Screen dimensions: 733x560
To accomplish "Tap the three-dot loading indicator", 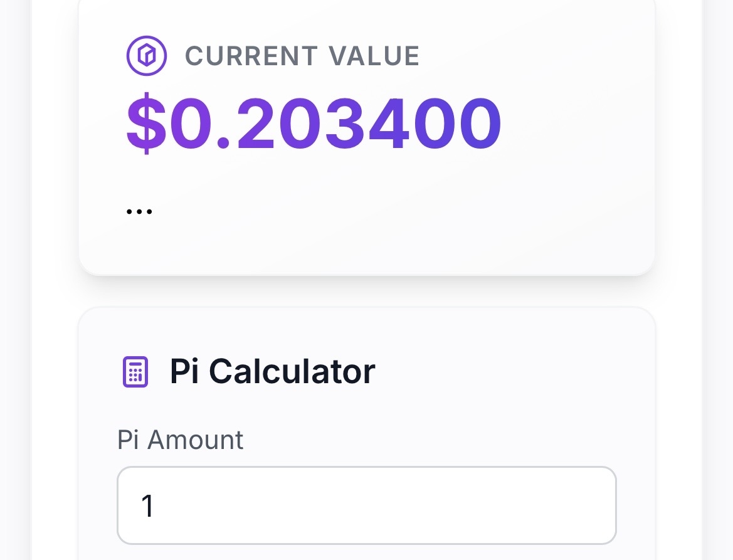I will [x=139, y=211].
